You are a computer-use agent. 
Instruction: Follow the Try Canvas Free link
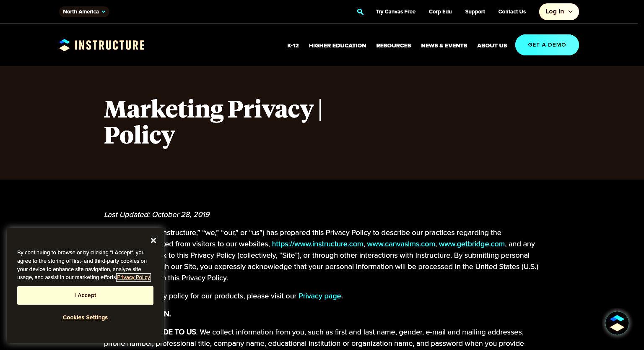pos(396,12)
